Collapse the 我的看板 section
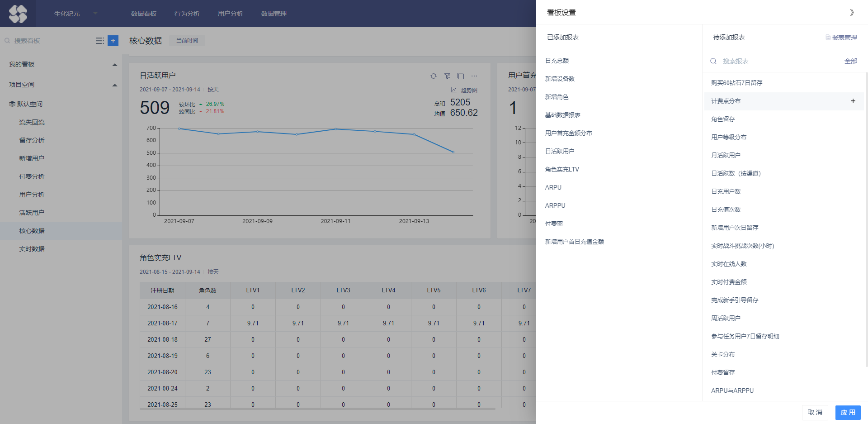This screenshot has height=424, width=868. click(x=115, y=65)
